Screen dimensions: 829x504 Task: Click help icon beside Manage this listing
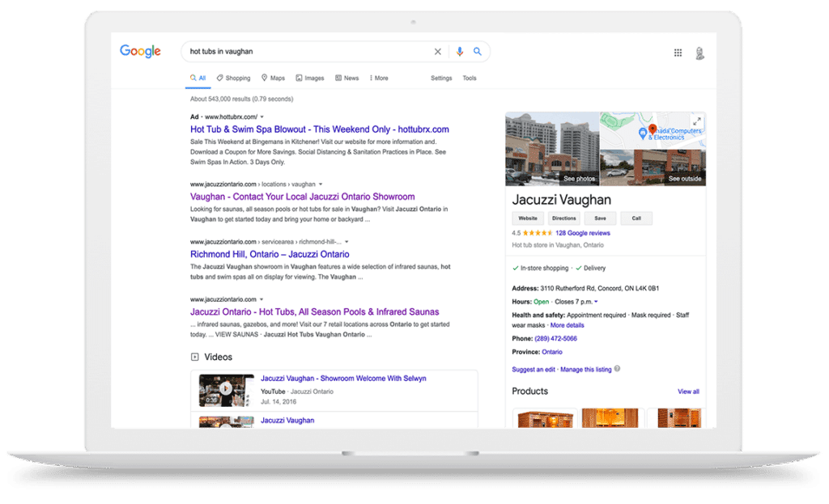click(618, 369)
